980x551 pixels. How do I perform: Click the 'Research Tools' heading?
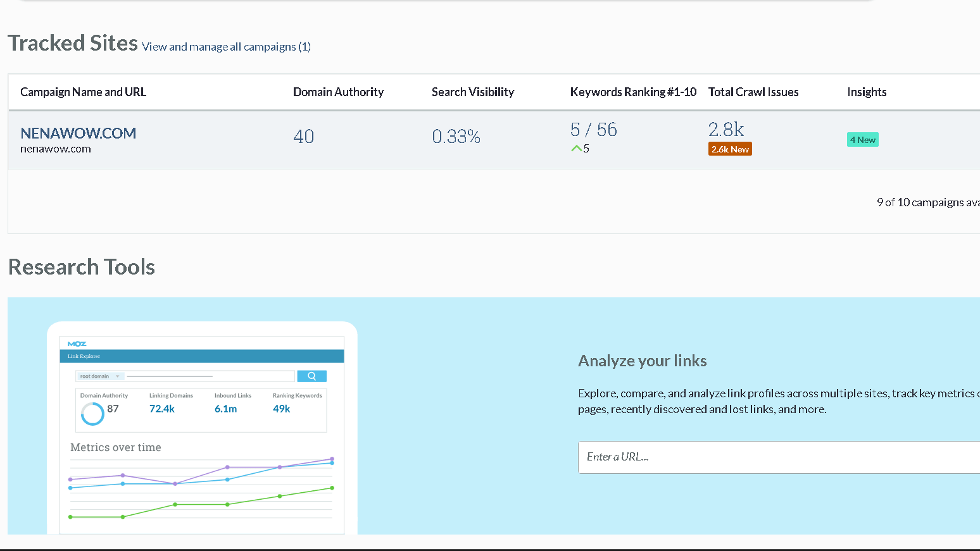[82, 267]
